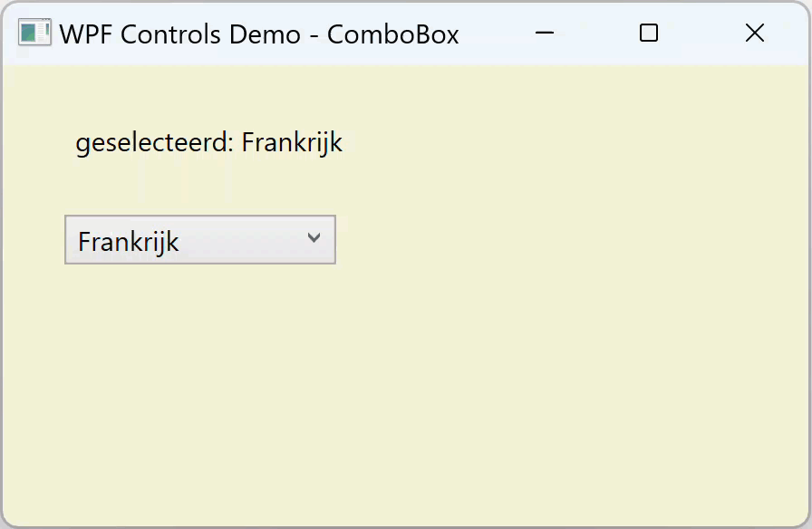Image resolution: width=812 pixels, height=529 pixels.
Task: Click blank area right of the selection label
Action: 544,143
